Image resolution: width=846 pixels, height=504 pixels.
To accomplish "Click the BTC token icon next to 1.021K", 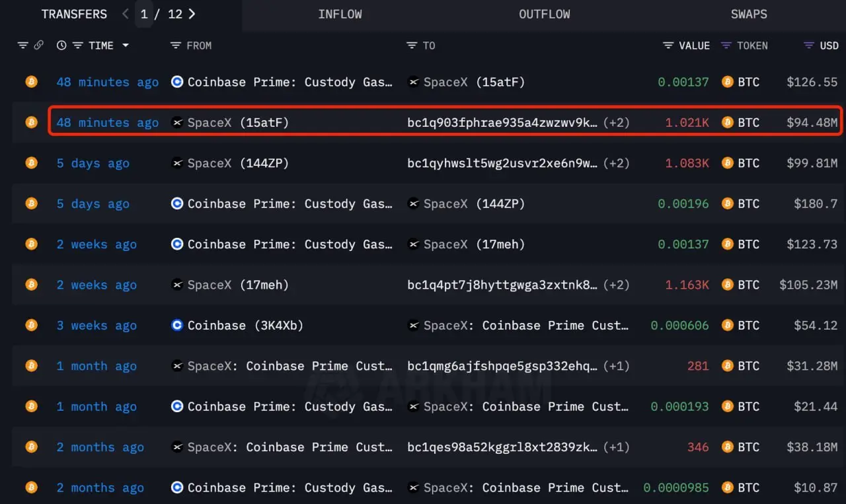I will (728, 122).
